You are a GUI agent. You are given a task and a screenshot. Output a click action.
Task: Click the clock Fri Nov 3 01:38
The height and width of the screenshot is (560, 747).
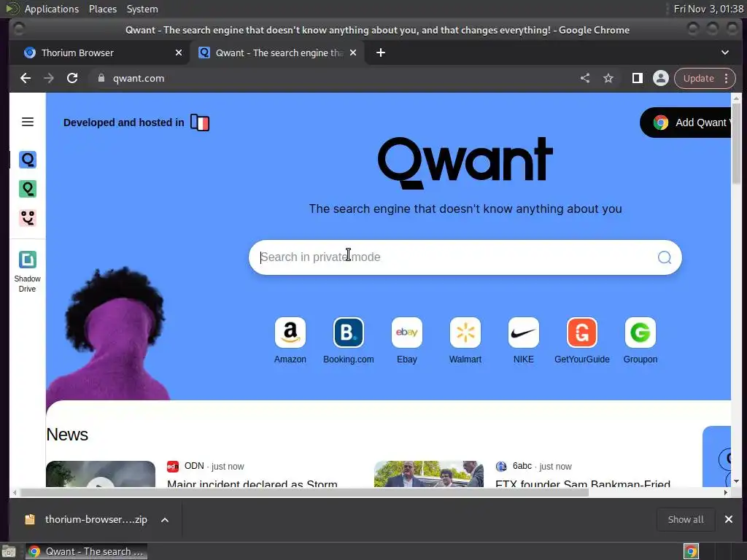[708, 9]
